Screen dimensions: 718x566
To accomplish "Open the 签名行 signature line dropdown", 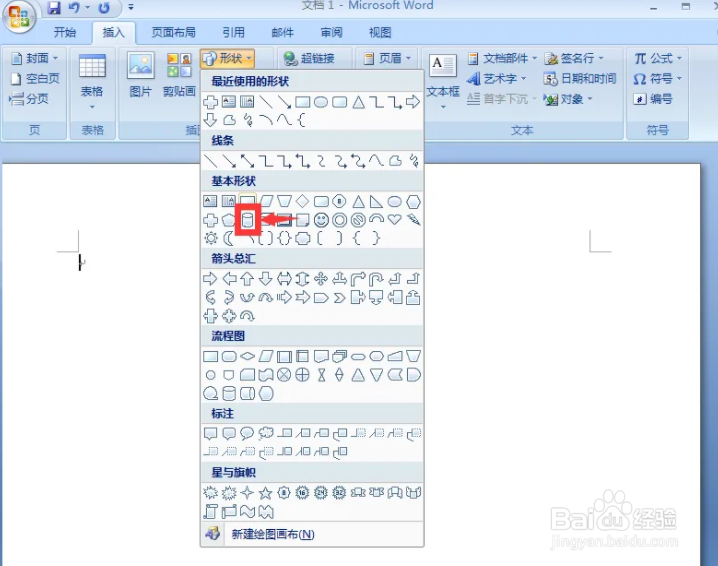I will (x=574, y=58).
